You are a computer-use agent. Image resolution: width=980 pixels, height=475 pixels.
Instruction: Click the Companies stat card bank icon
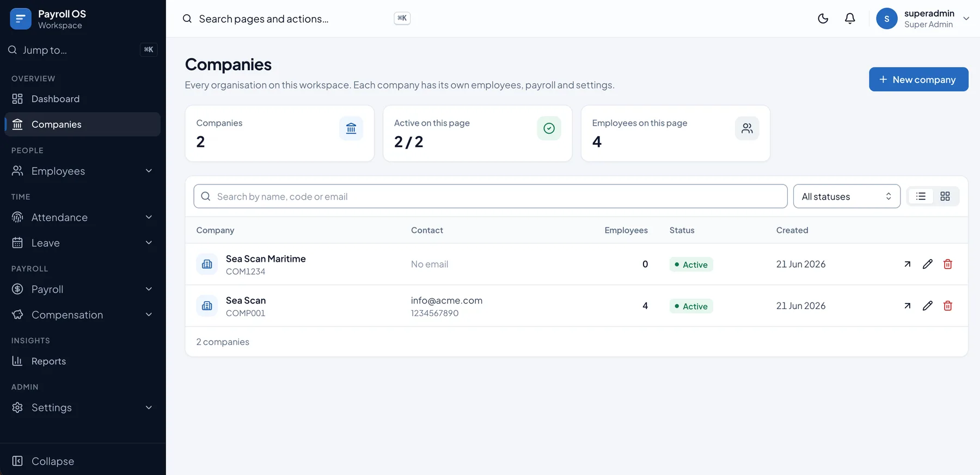point(351,128)
